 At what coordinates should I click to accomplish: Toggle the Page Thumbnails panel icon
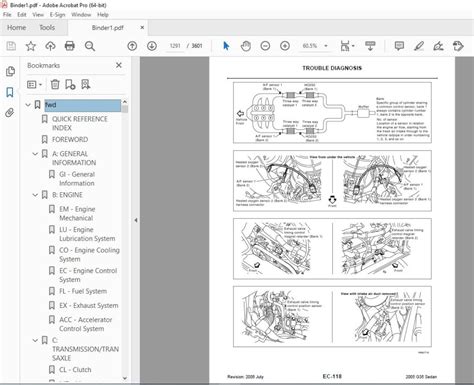click(x=10, y=71)
